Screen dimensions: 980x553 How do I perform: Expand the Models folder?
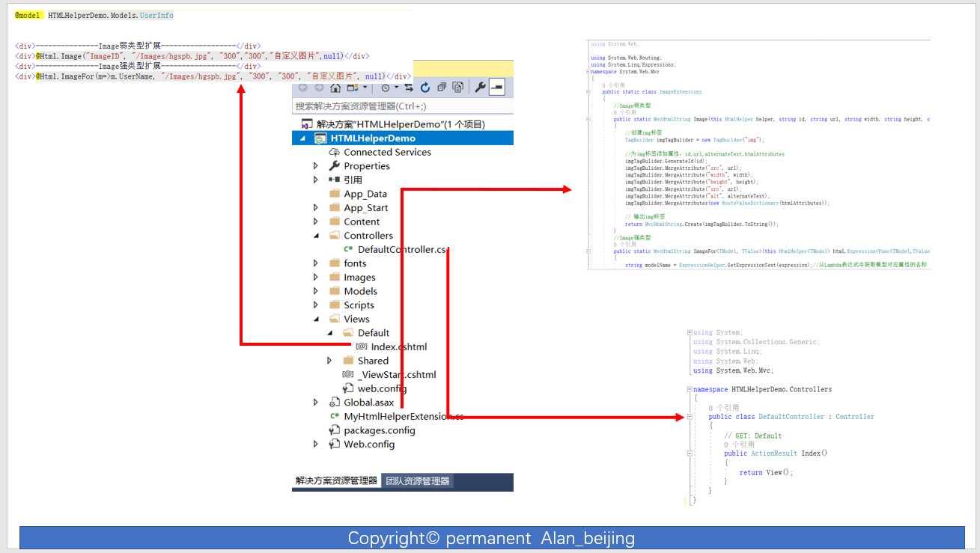point(316,291)
